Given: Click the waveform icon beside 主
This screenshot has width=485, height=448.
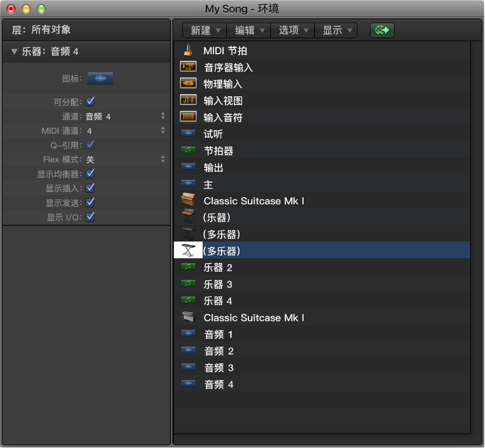Looking at the screenshot, I should (x=188, y=184).
